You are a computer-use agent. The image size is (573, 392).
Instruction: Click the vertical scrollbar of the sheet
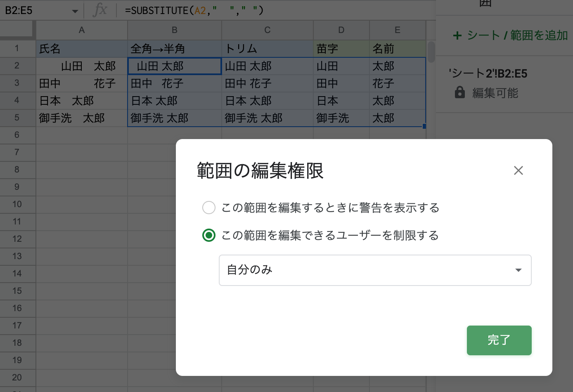(431, 52)
